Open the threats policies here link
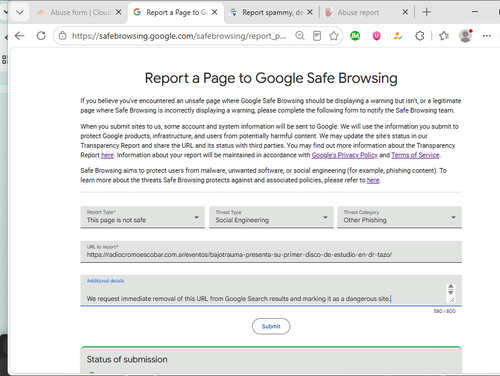500x376 pixels. [373, 180]
